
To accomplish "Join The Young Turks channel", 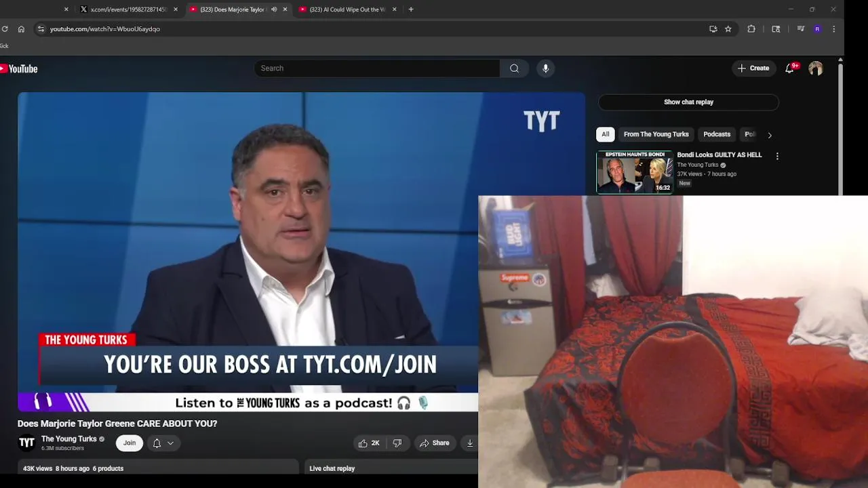I will (130, 443).
